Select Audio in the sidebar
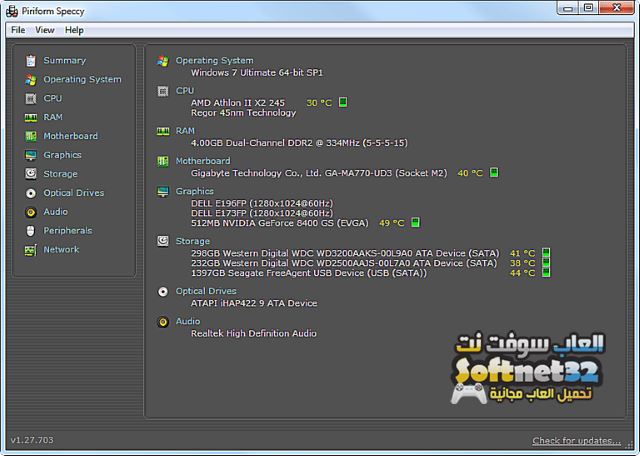The image size is (640, 456). (x=56, y=211)
